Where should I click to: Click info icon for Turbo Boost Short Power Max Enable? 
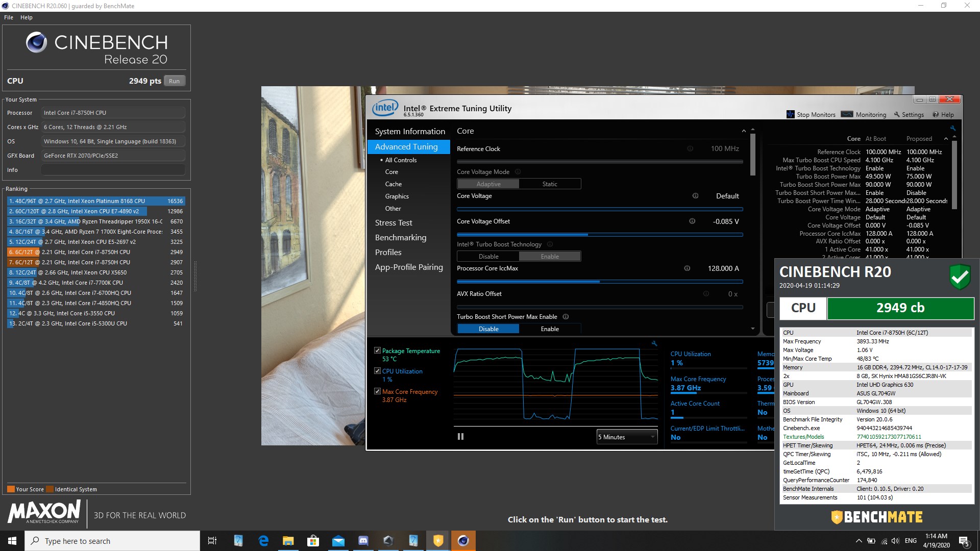566,317
